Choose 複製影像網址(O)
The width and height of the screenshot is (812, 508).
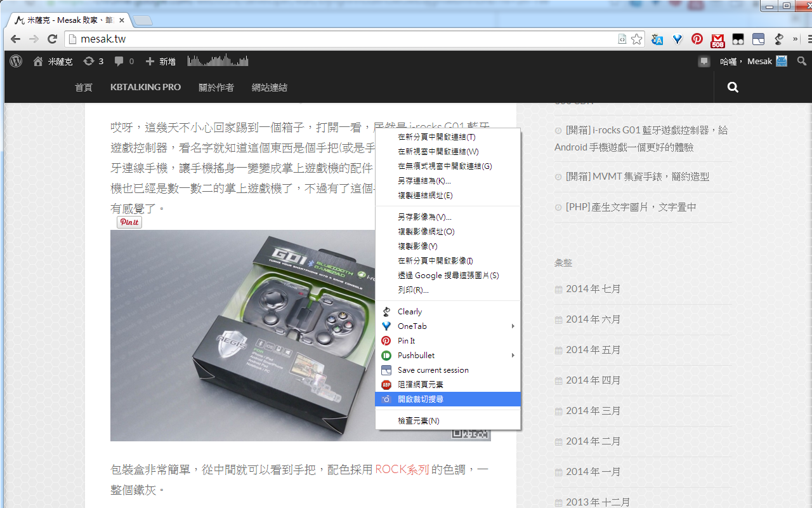448,232
